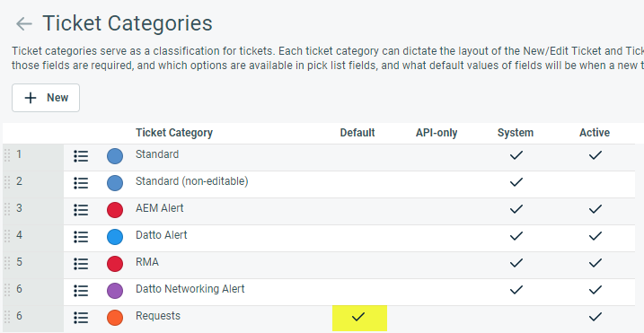The width and height of the screenshot is (644, 333).
Task: Open list menu icon for AEM Alert
Action: pos(81,210)
